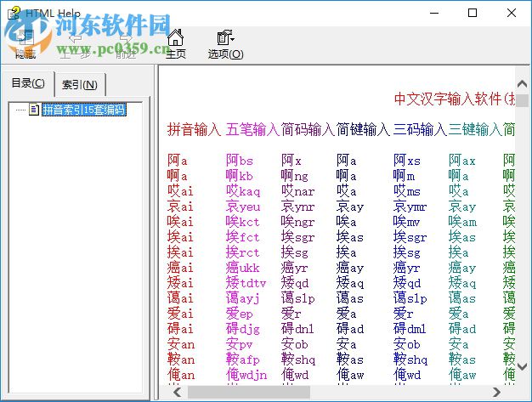Click the entry 矮tdtv
Image resolution: width=532 pixels, height=402 pixels.
[x=246, y=282]
